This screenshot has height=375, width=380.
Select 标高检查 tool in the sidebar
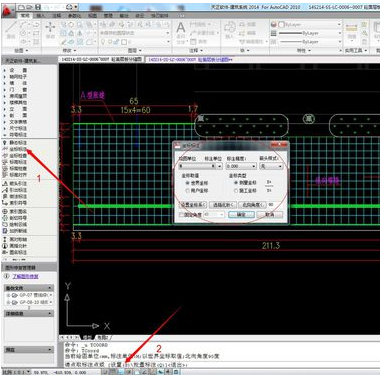pyautogui.click(x=15, y=168)
